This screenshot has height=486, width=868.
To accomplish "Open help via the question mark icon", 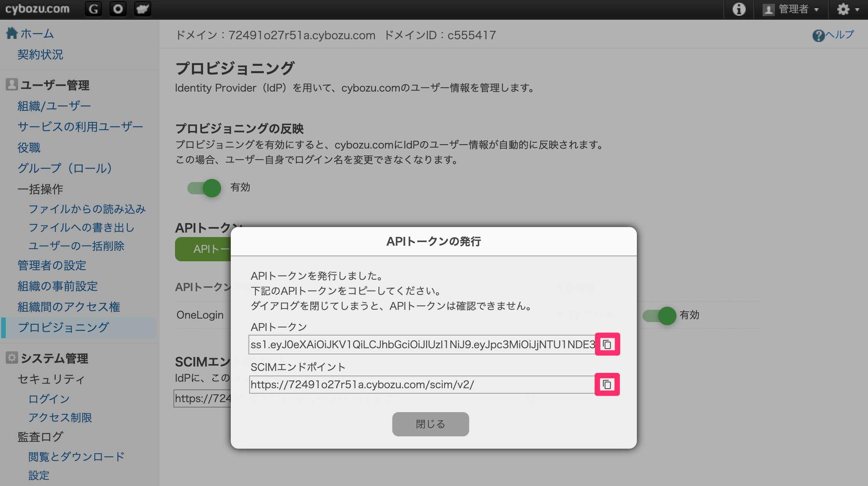I will [x=818, y=35].
